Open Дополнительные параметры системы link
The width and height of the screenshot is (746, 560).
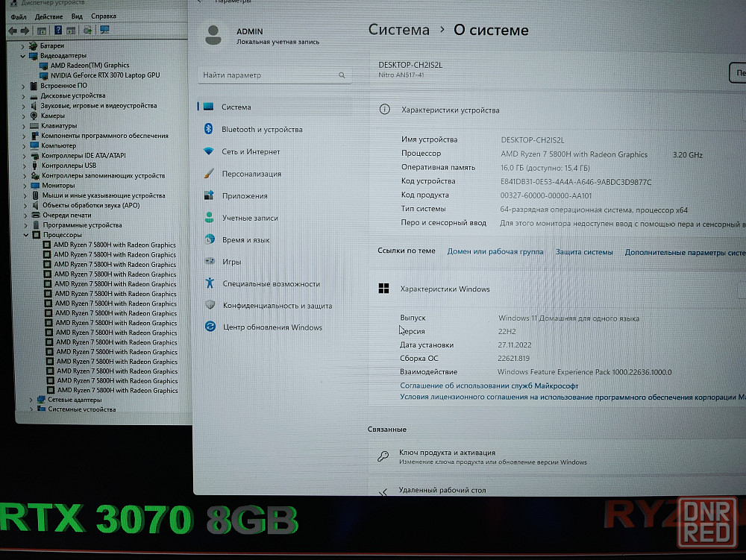click(685, 253)
